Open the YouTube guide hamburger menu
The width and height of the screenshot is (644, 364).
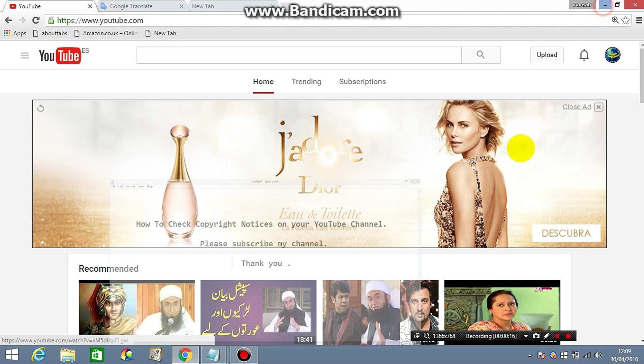pos(25,55)
